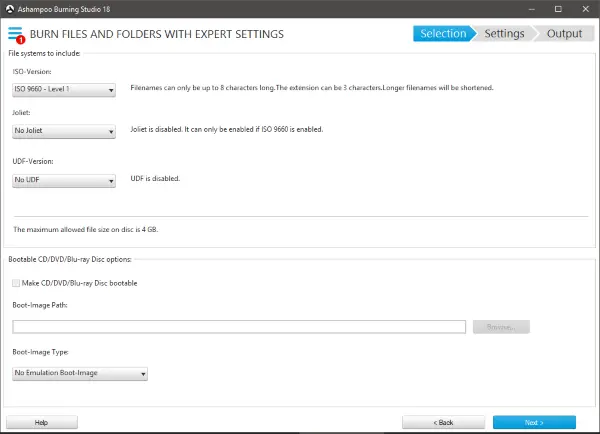
Task: Minimize the Burning Studio window
Action: pos(532,9)
